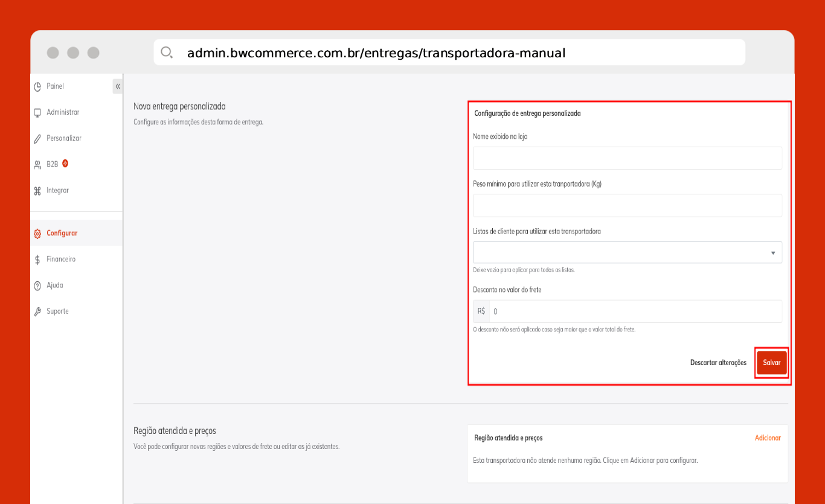
Task: Click the Painel pie chart icon
Action: 37,86
